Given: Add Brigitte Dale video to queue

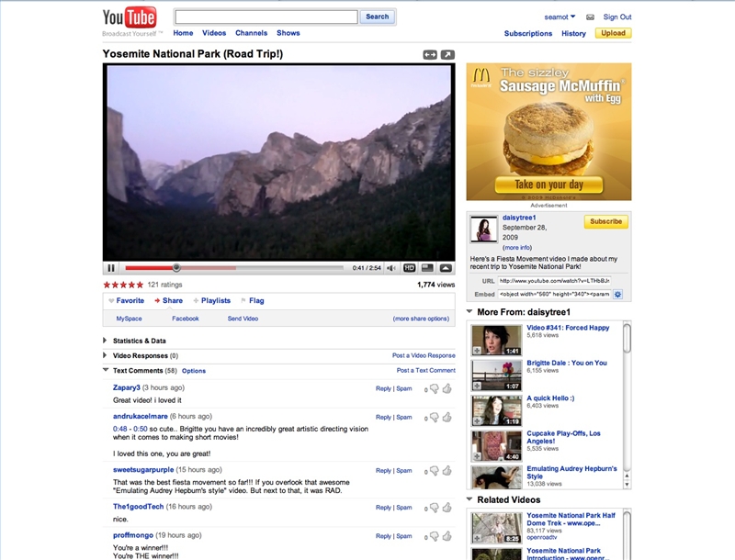Looking at the screenshot, I should point(477,386).
